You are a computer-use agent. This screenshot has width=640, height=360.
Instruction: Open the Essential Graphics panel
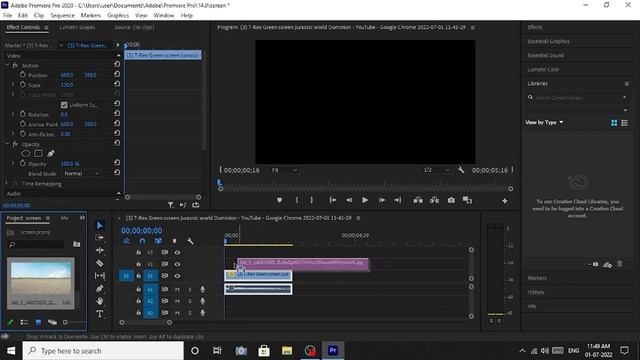click(x=548, y=41)
